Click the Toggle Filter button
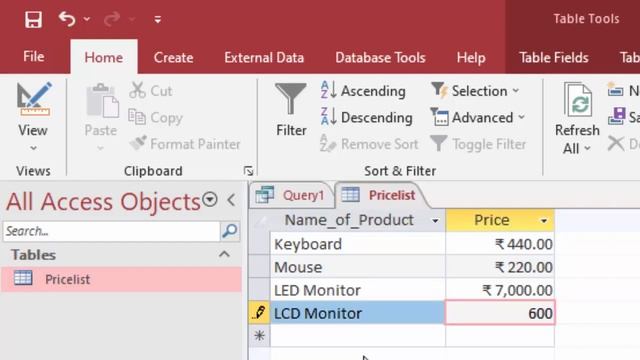Viewport: 640px width, 360px height. coord(478,144)
